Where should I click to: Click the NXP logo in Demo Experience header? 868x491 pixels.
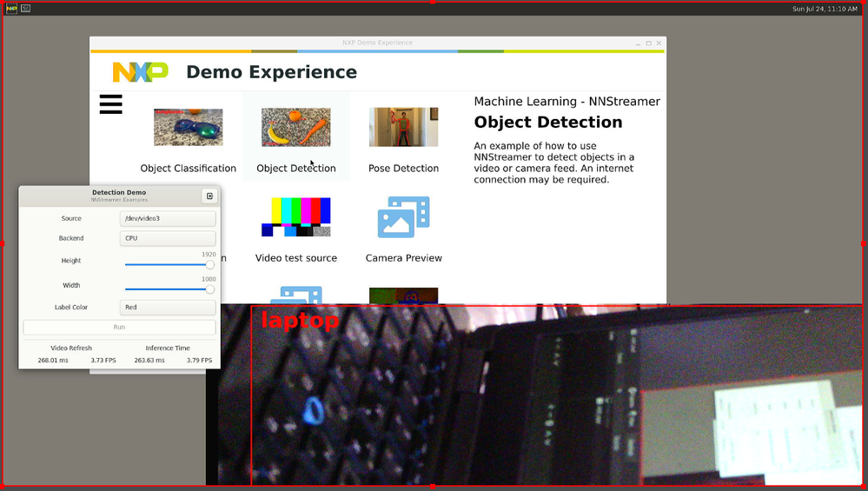point(141,72)
